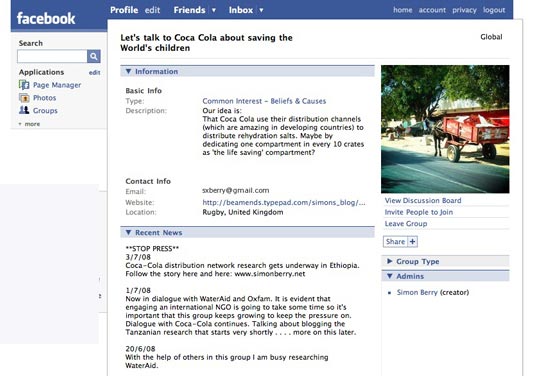Screen dimensions: 537x376
Task: Click the Basic Info heading
Action: click(x=143, y=91)
